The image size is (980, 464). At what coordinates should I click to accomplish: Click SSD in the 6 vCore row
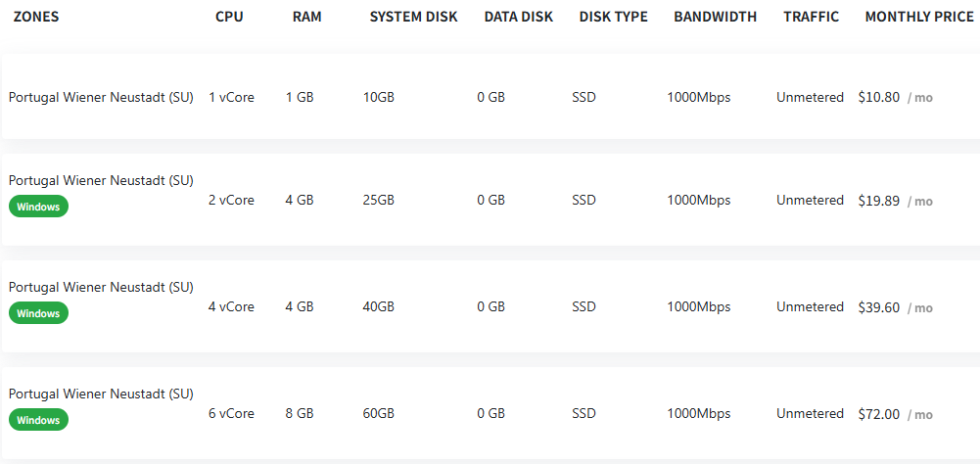[583, 414]
